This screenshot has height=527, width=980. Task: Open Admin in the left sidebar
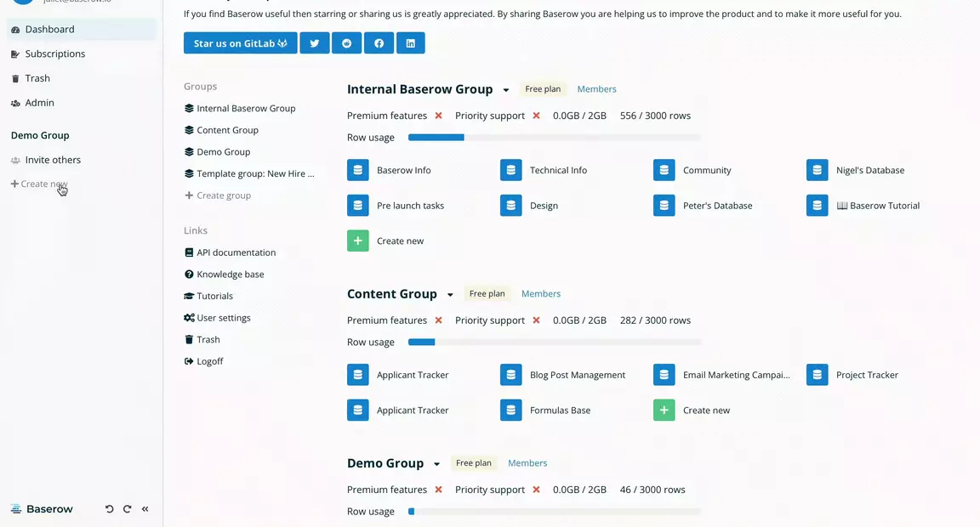39,103
